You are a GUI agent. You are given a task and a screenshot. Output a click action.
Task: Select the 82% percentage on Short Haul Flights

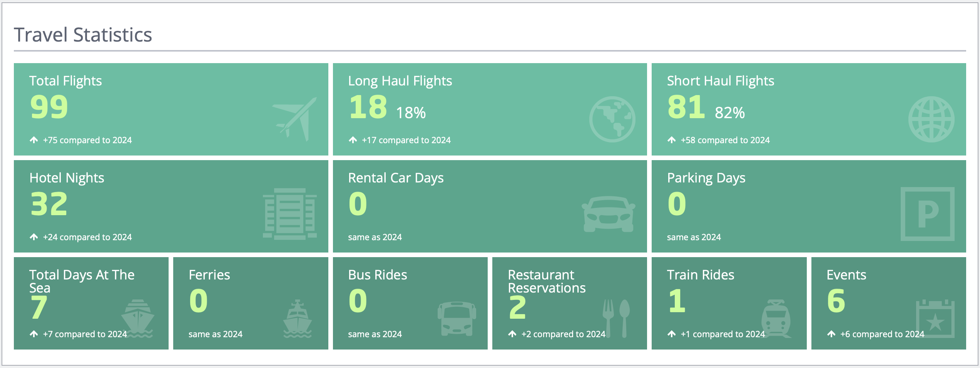730,113
